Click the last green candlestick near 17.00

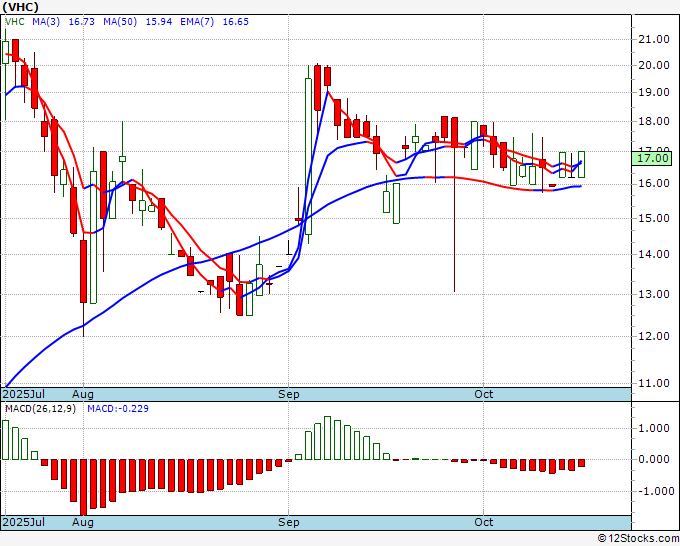click(x=582, y=164)
